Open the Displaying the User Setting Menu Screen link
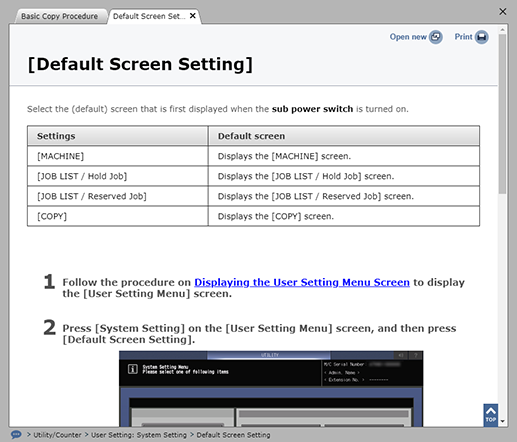 click(302, 282)
